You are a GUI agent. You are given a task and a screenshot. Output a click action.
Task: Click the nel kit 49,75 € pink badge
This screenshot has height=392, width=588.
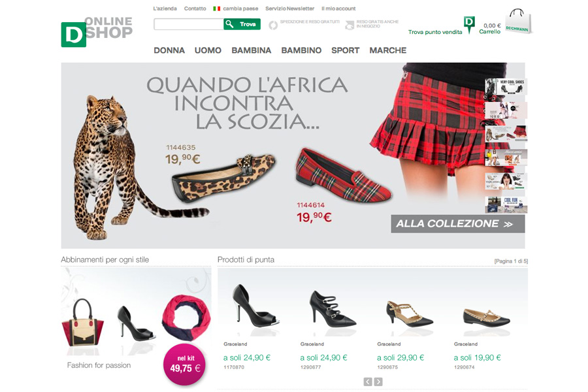(185, 365)
